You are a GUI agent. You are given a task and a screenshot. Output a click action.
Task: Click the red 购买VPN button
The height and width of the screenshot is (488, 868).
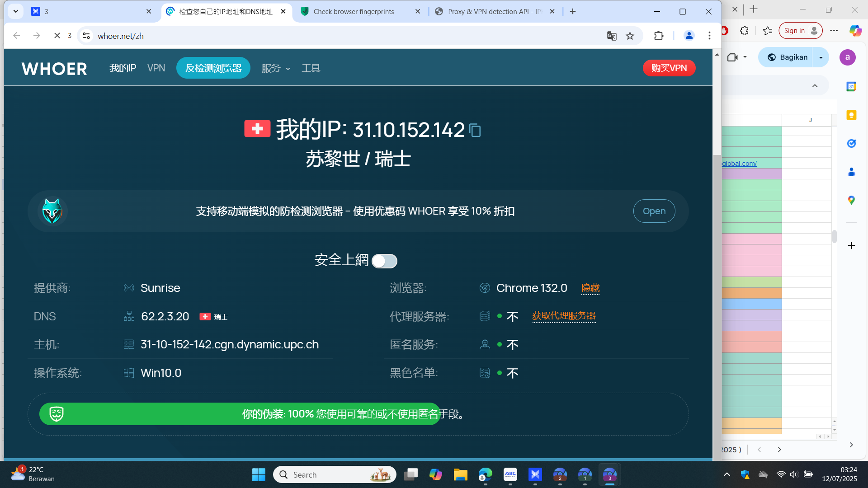pyautogui.click(x=669, y=68)
